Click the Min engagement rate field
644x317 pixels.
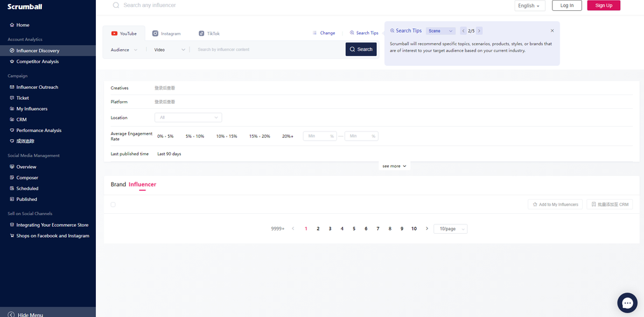[x=319, y=136]
